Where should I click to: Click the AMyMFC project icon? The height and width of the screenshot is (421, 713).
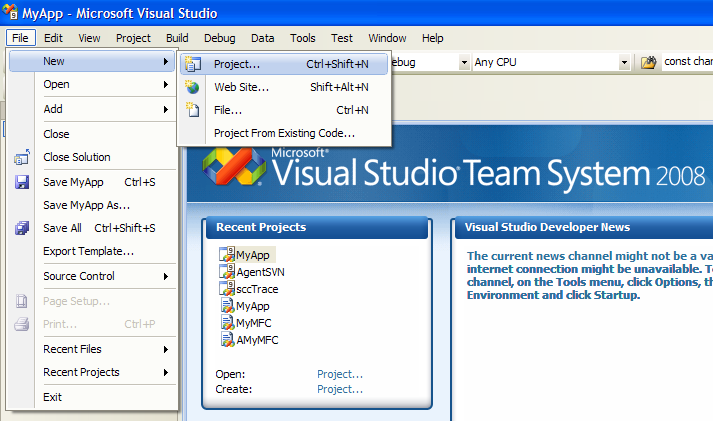tap(227, 339)
